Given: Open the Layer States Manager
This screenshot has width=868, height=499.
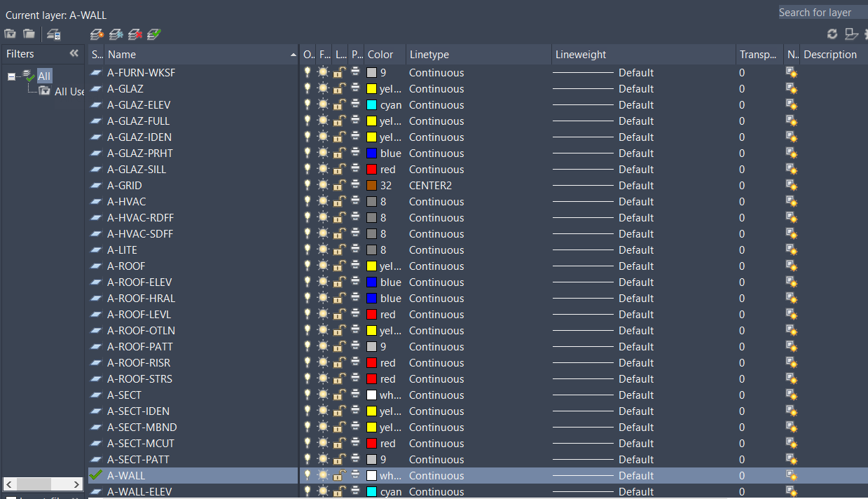Looking at the screenshot, I should [x=53, y=34].
